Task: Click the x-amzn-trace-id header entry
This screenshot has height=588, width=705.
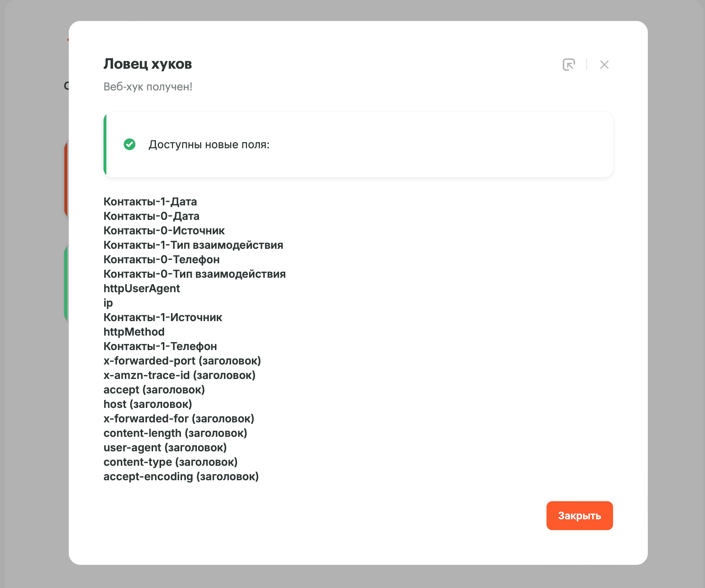Action: coord(179,375)
